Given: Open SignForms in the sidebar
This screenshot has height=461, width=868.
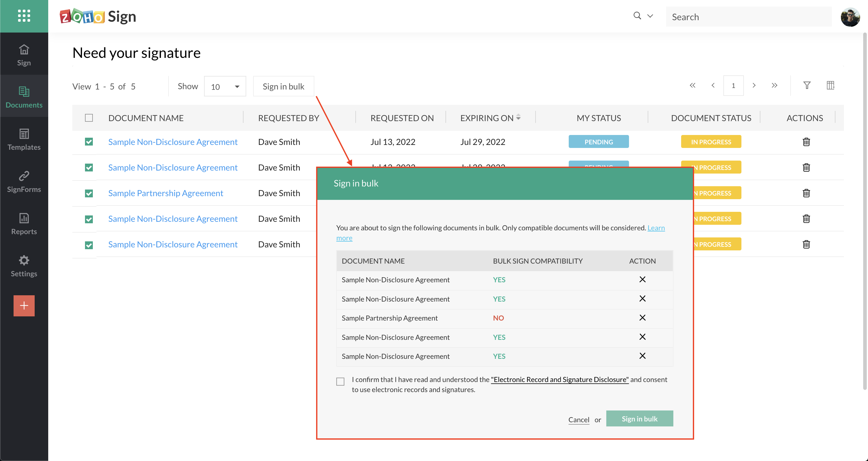Looking at the screenshot, I should click(24, 181).
